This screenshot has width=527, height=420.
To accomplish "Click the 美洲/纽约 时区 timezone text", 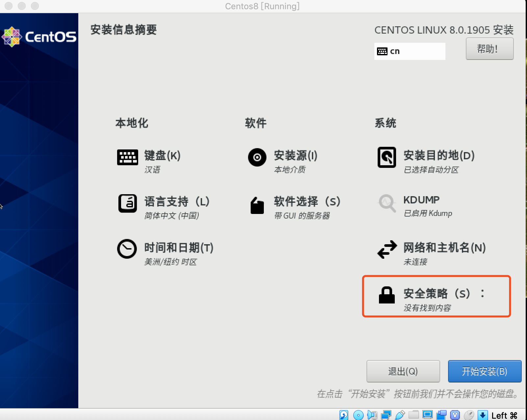I will [x=170, y=262].
